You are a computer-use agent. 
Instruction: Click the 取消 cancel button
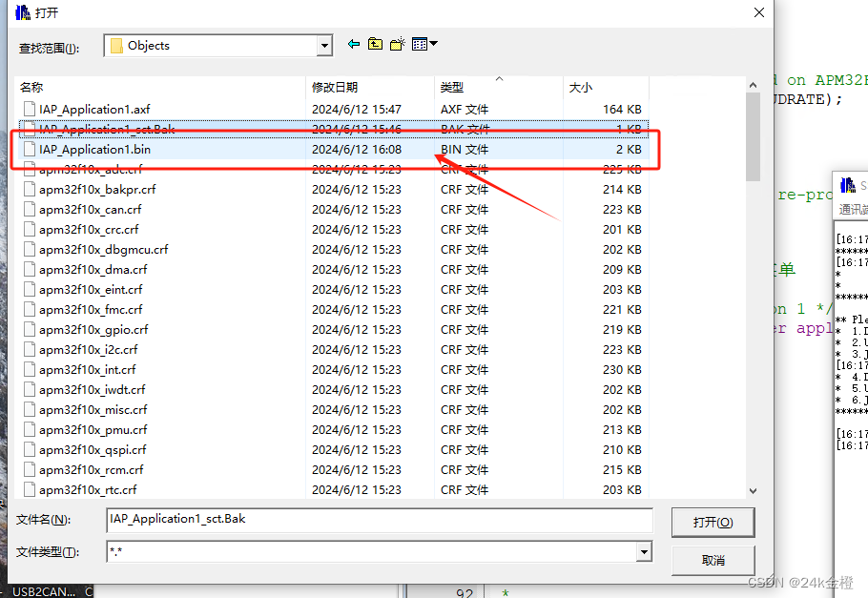[x=713, y=558]
